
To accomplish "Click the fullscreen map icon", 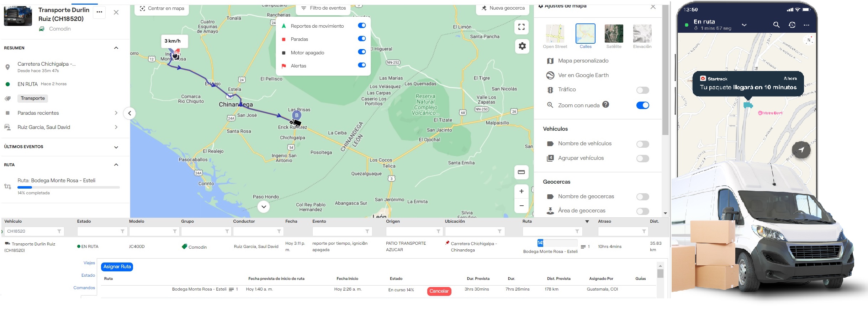I will pos(522,27).
